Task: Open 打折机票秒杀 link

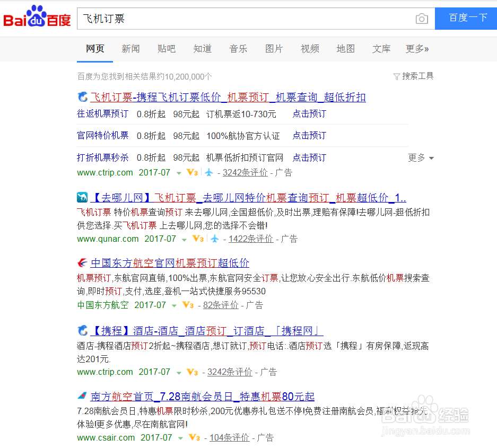Action: pyautogui.click(x=103, y=157)
